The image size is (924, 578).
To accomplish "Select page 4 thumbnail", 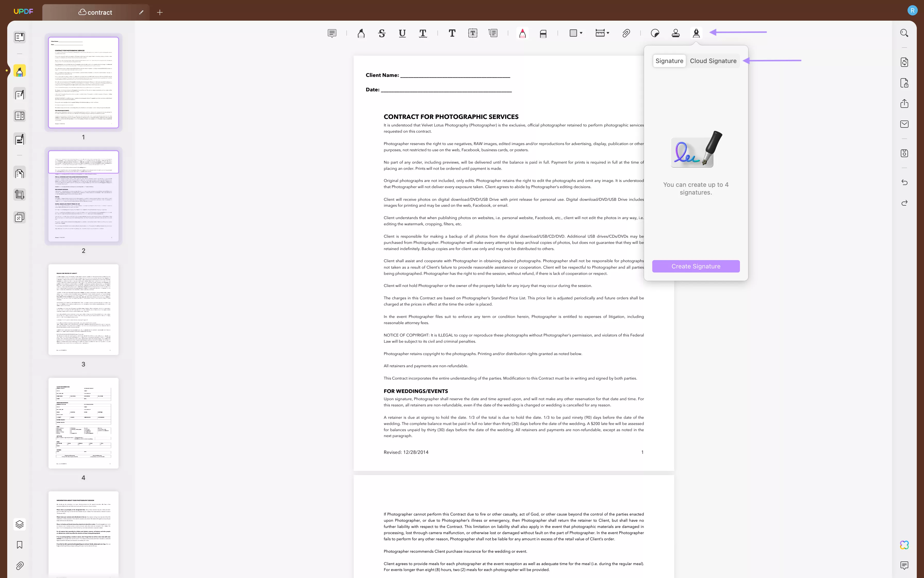I will click(x=83, y=423).
